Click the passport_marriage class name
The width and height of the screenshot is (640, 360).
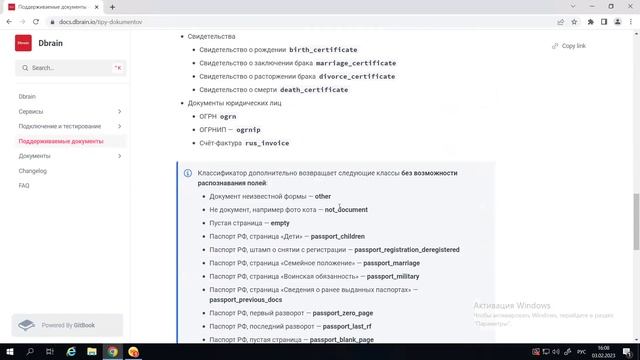point(391,263)
